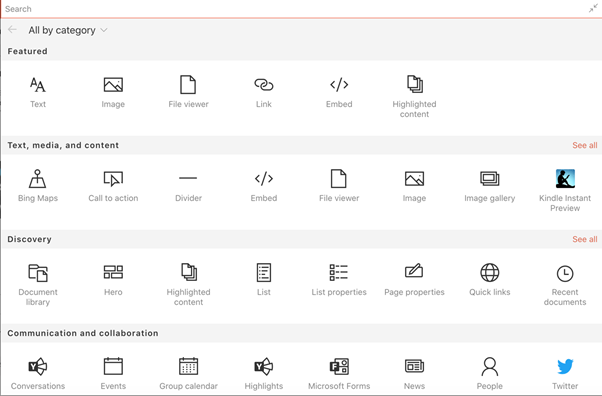
Task: Open the All by category dropdown
Action: 68,30
